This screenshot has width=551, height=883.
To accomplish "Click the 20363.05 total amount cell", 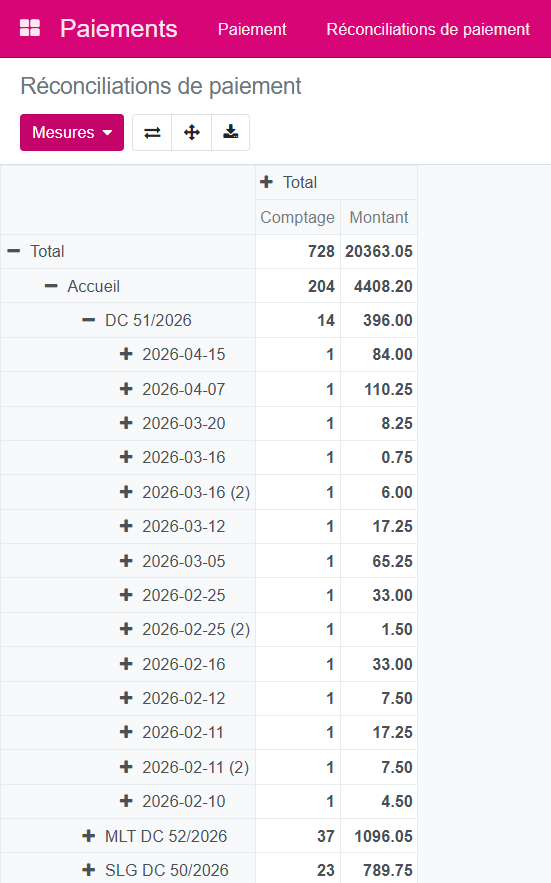I will 379,251.
